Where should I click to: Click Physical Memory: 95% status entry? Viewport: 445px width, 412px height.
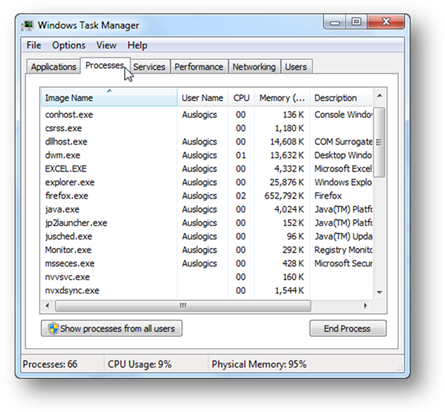point(259,364)
